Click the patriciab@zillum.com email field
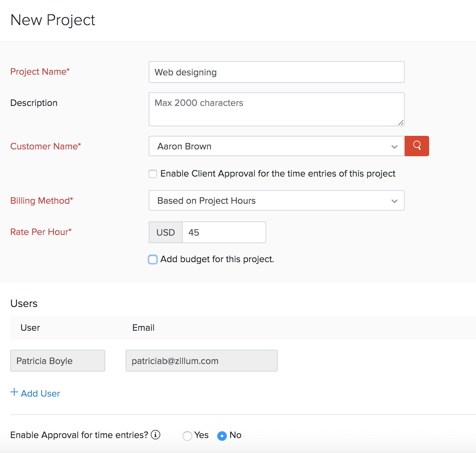This screenshot has height=453, width=476. coord(201,361)
